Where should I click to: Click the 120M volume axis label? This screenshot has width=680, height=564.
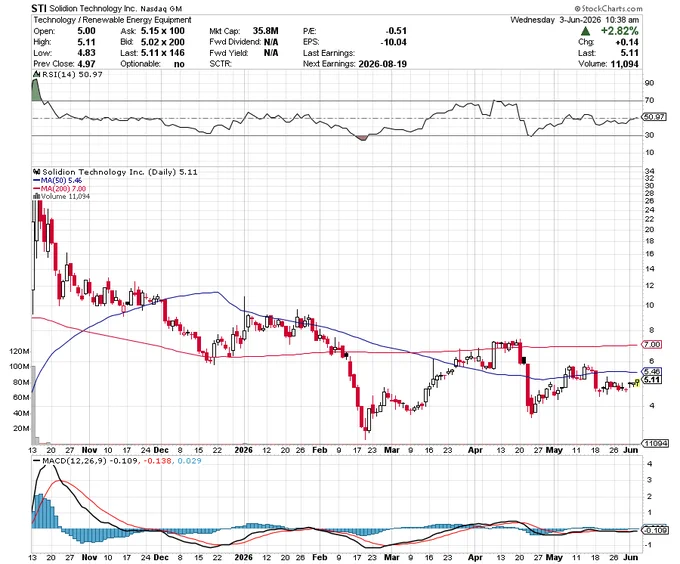pyautogui.click(x=19, y=352)
